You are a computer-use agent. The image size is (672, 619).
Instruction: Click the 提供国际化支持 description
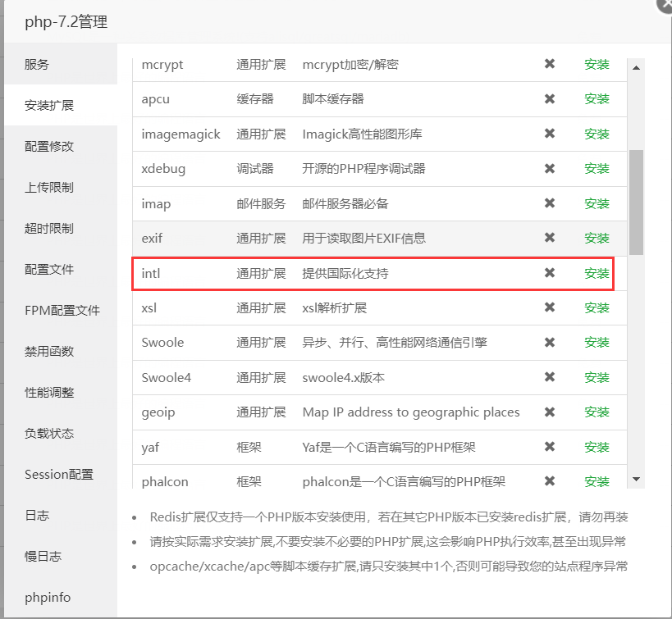(345, 273)
